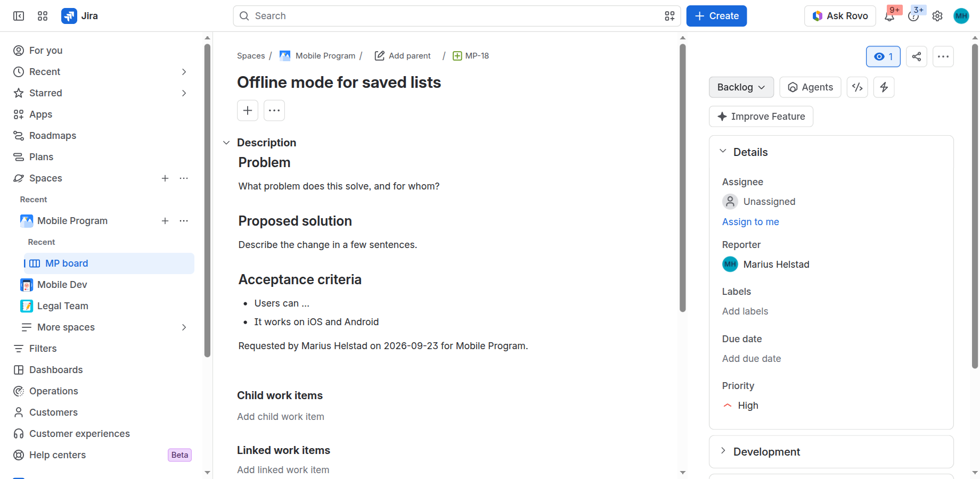Open settings gear icon

click(937, 16)
